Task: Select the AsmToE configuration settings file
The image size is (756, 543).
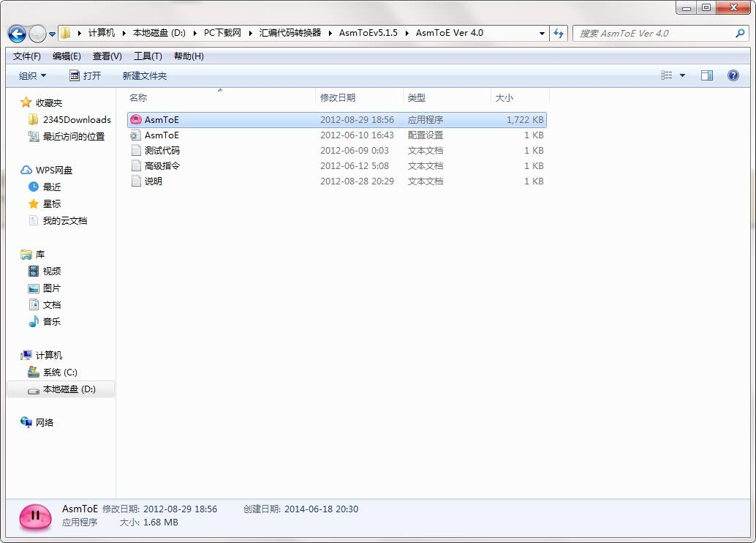Action: (336, 135)
